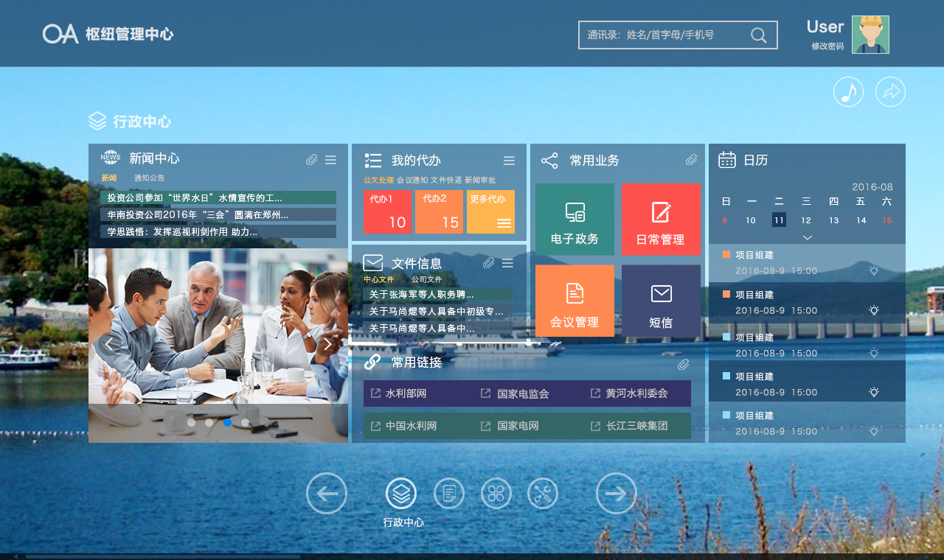The image size is (944, 560).
Task: Click the horizontal scrollbar at the bottom
Action: point(162,556)
